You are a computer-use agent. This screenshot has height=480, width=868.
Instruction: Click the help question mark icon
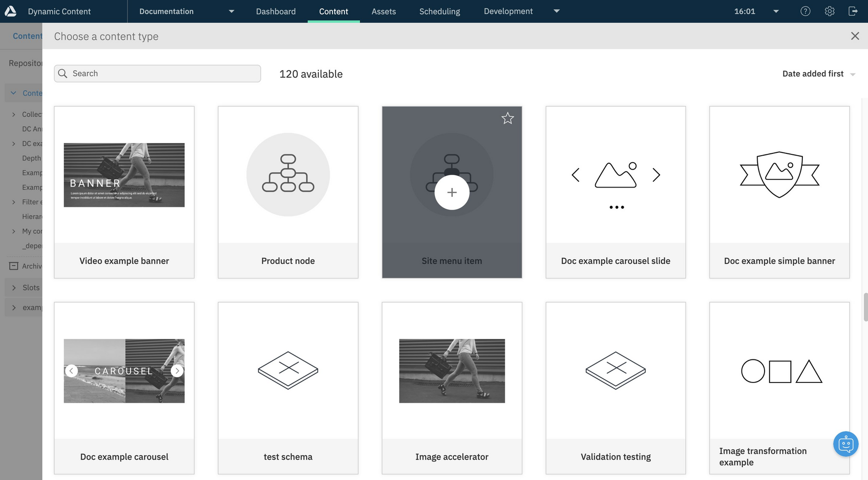[806, 11]
